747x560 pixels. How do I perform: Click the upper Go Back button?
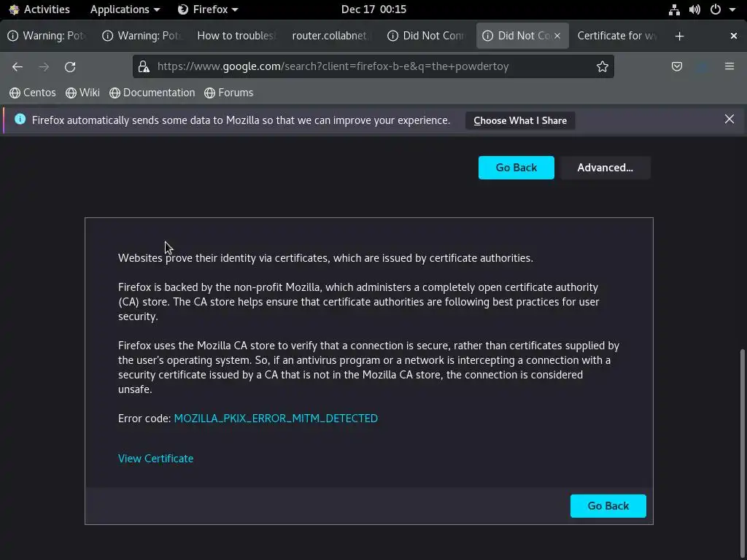click(x=516, y=168)
